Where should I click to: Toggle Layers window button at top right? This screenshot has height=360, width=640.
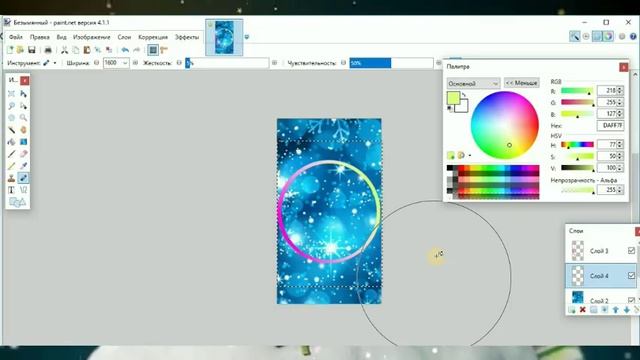coord(597,36)
